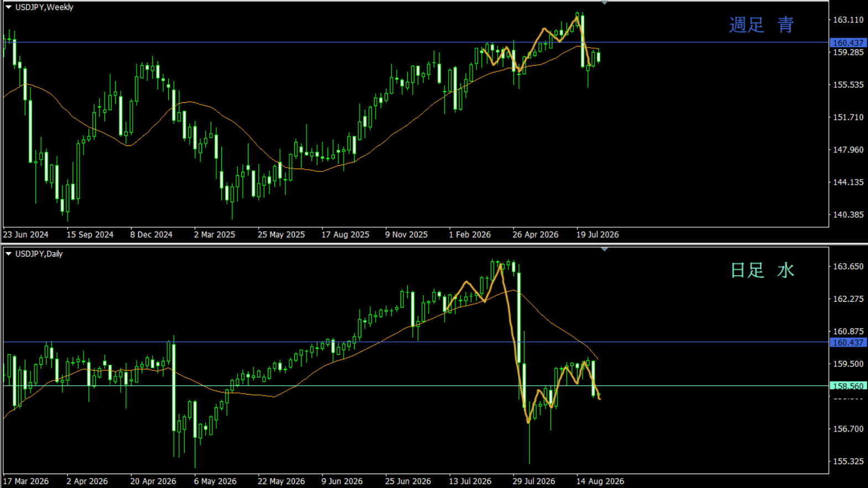868x488 pixels.
Task: Open the dropdown arrow beside USDJPY,Weekly
Action: (8, 7)
